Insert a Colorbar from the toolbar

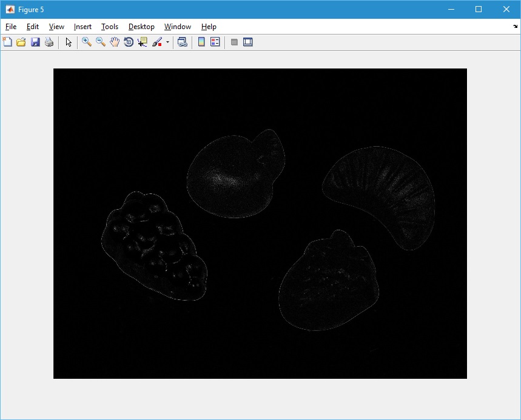pyautogui.click(x=201, y=42)
